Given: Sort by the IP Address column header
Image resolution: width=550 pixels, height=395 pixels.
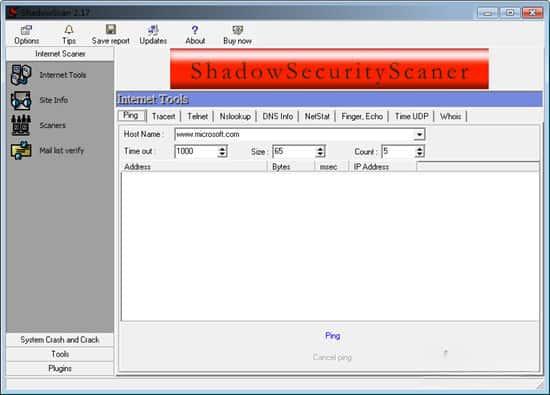Looking at the screenshot, I should (x=383, y=167).
